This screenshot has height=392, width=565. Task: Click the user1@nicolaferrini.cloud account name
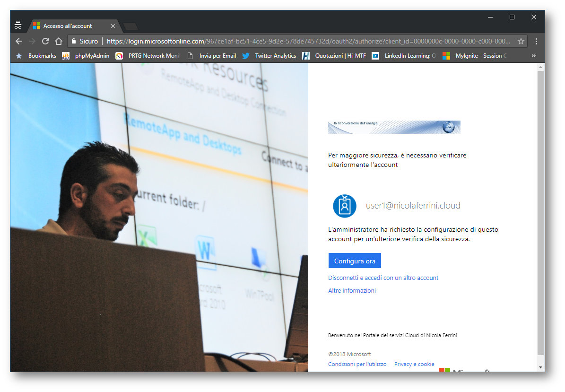(x=413, y=205)
